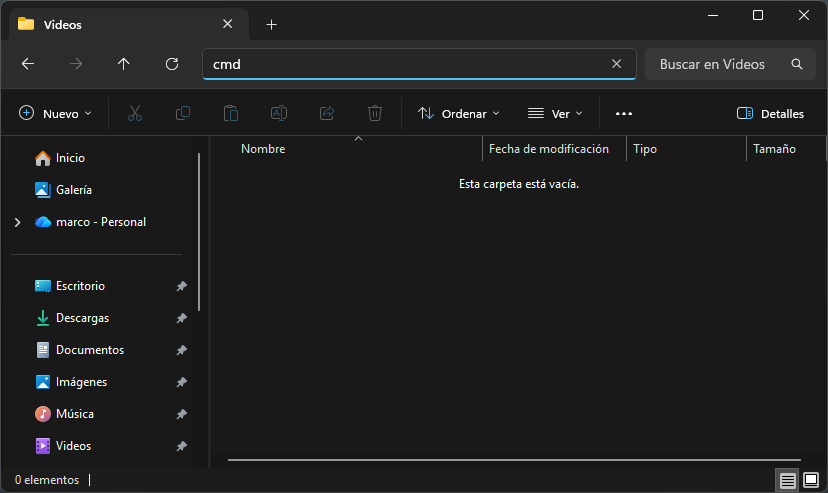Click the pin icon beside Escritorio
The image size is (828, 493).
(x=181, y=286)
